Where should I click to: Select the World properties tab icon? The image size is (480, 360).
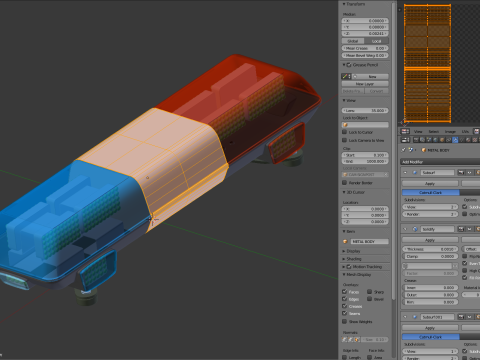click(436, 140)
